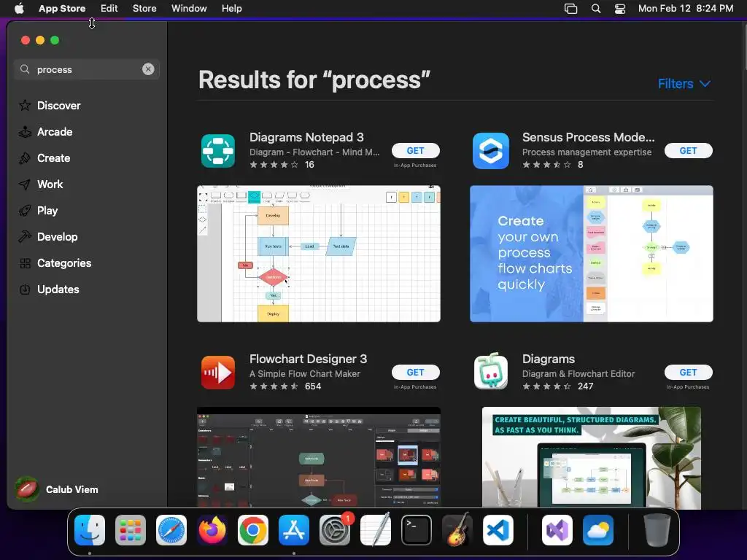Open Finder from the Dock
The width and height of the screenshot is (747, 560).
pos(90,530)
